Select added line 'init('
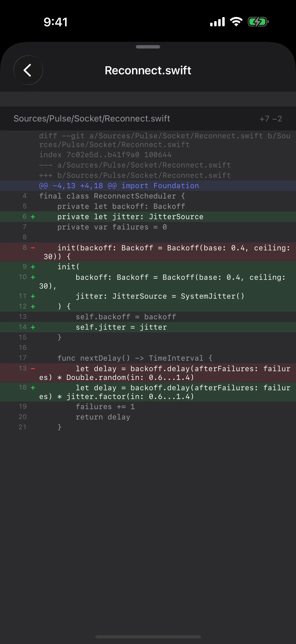This screenshot has width=296, height=644. tap(148, 267)
